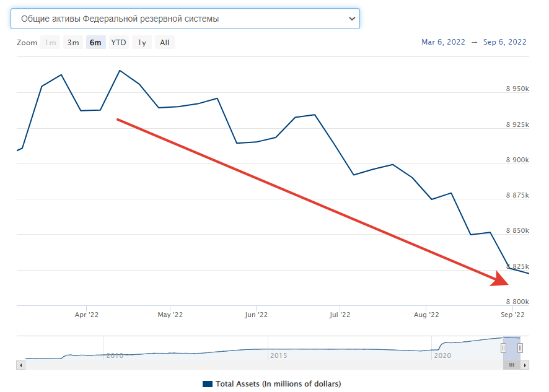549x392 pixels.
Task: Select the 1m zoom range
Action: point(50,43)
